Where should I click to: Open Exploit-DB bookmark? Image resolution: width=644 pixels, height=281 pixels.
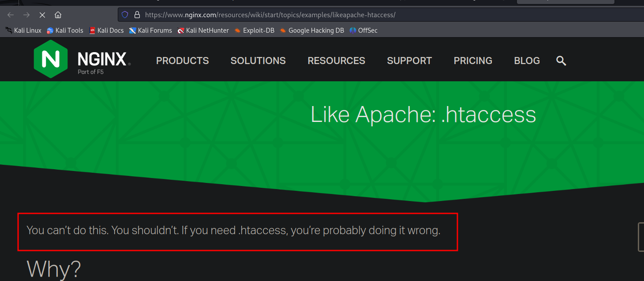click(x=255, y=30)
